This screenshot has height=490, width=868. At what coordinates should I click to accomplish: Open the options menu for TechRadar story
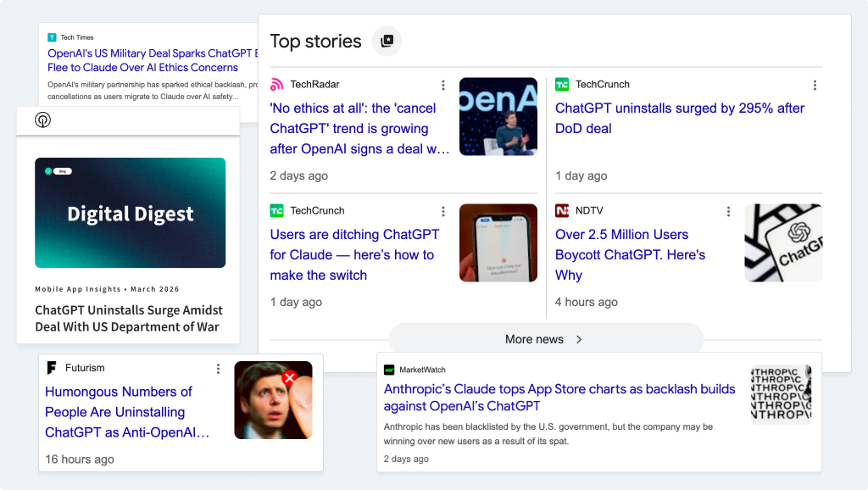coord(442,86)
